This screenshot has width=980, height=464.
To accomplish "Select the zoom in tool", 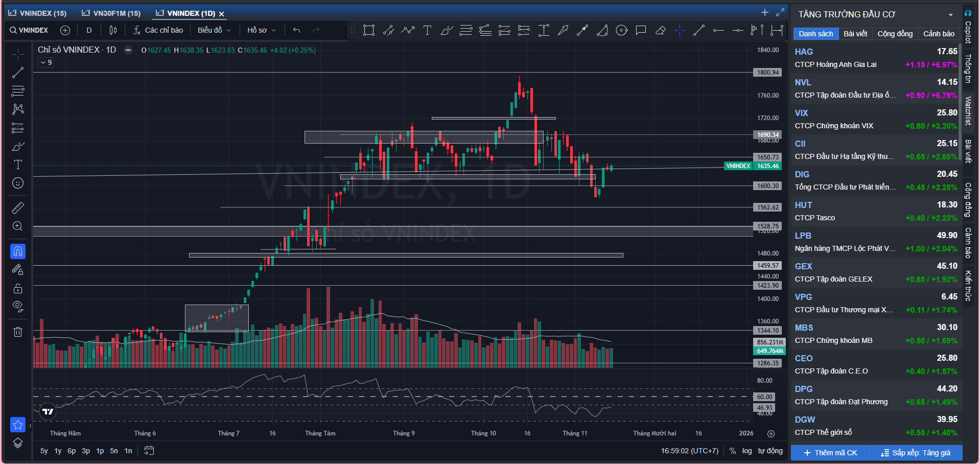I will (x=18, y=226).
